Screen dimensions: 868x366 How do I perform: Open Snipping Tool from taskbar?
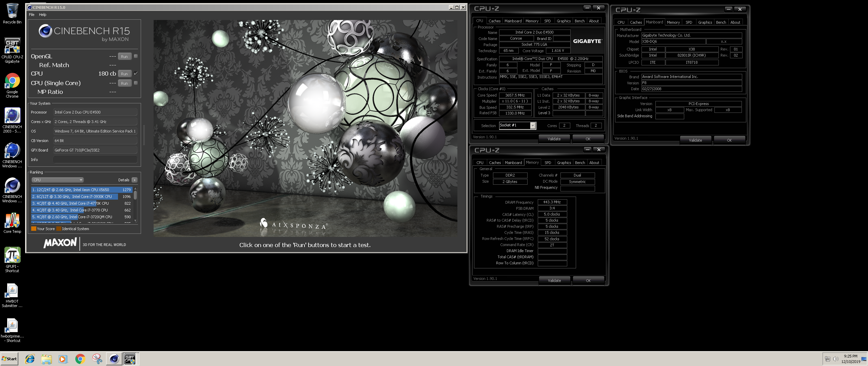pos(97,359)
